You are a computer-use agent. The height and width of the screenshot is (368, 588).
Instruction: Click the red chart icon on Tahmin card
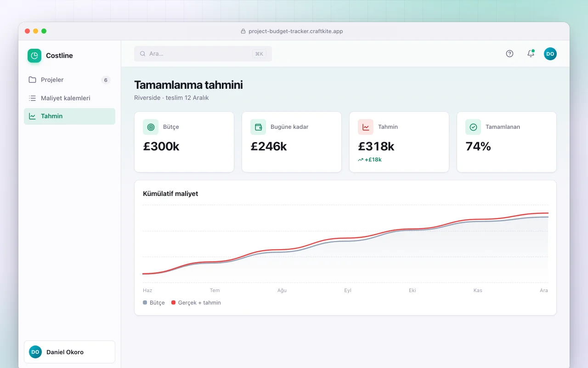tap(366, 127)
